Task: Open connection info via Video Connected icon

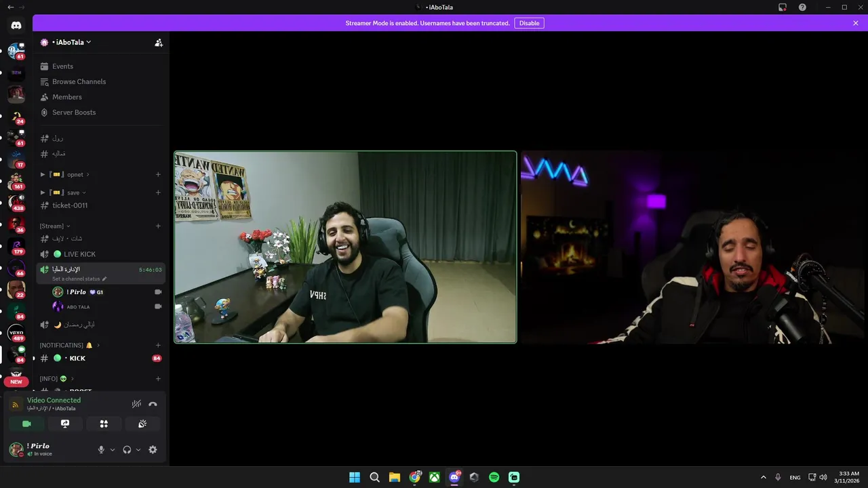Action: (16, 405)
